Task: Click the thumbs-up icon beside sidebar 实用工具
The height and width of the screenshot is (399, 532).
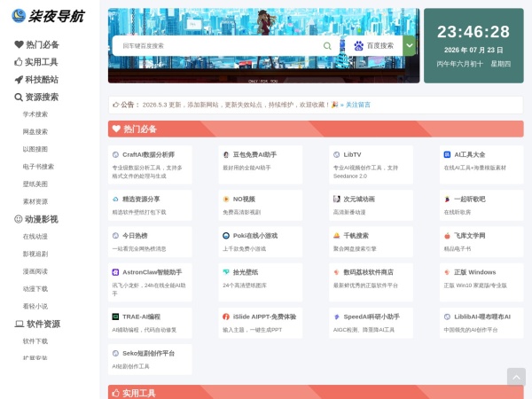Action: (x=19, y=62)
